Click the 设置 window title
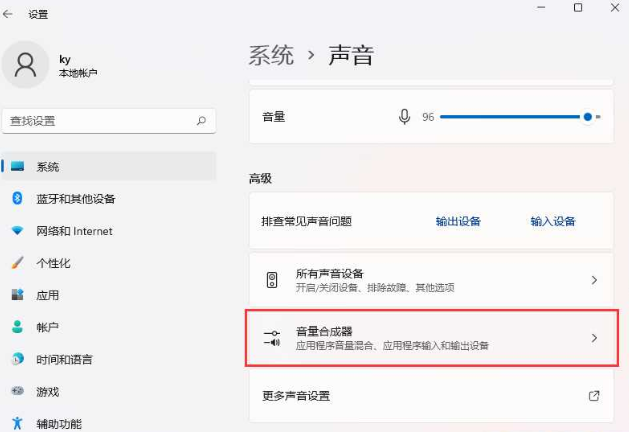 (38, 14)
